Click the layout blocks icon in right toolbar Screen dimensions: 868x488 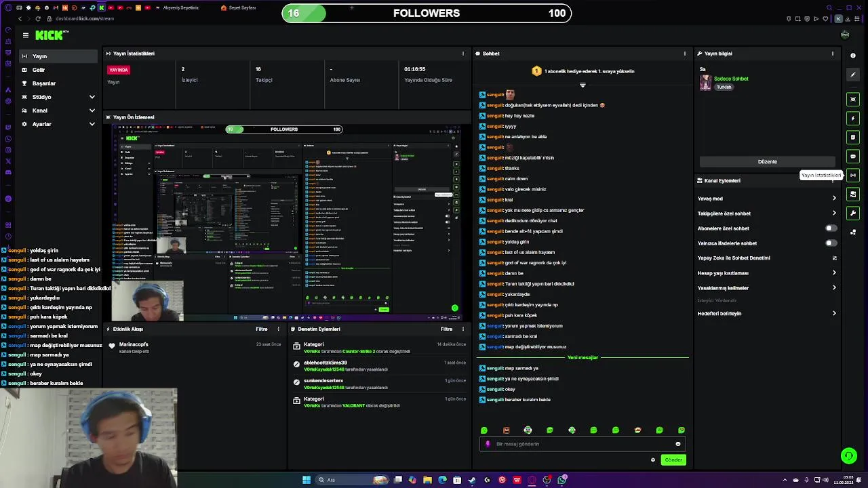point(853,232)
